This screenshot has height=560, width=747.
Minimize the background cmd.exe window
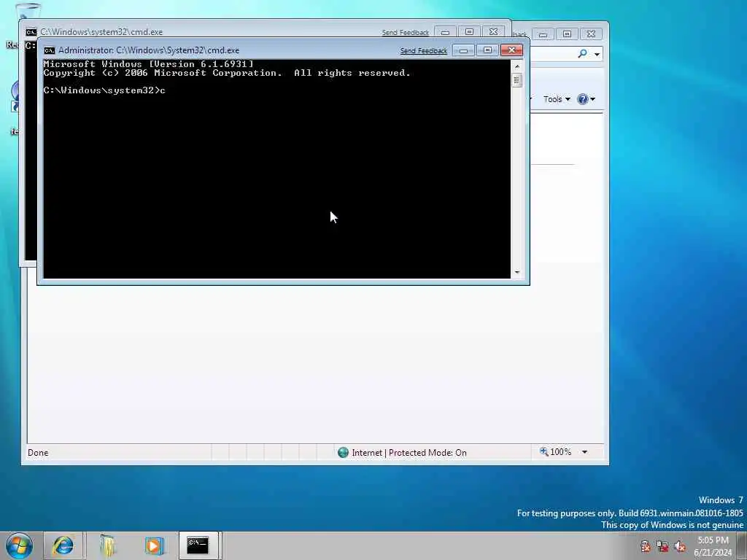coord(445,32)
